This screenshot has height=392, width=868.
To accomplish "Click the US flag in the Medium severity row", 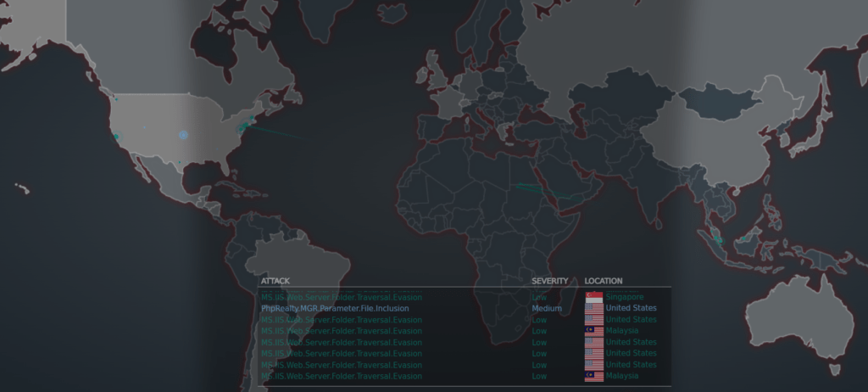I will coord(594,309).
